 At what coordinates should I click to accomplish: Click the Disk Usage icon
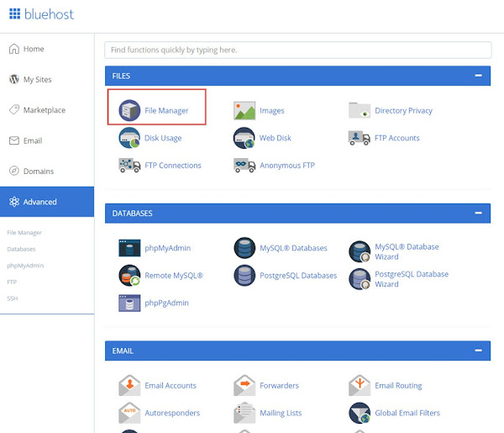pos(129,138)
